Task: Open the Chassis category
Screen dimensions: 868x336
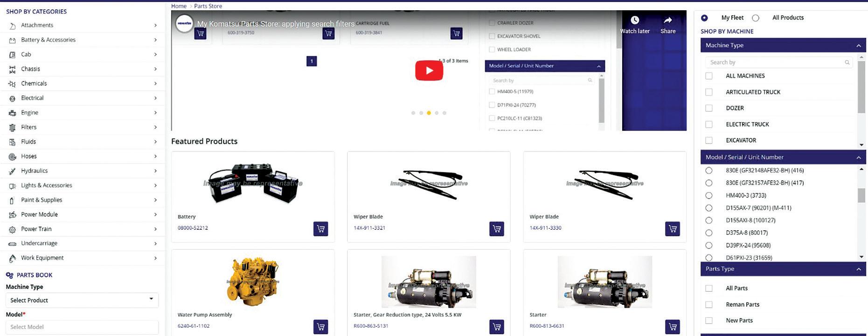Action: [x=30, y=69]
